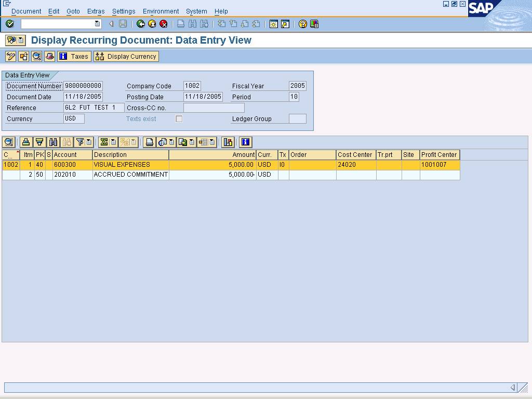Click the Sort Ascending grid icon
532x399 pixels.
(x=26, y=142)
